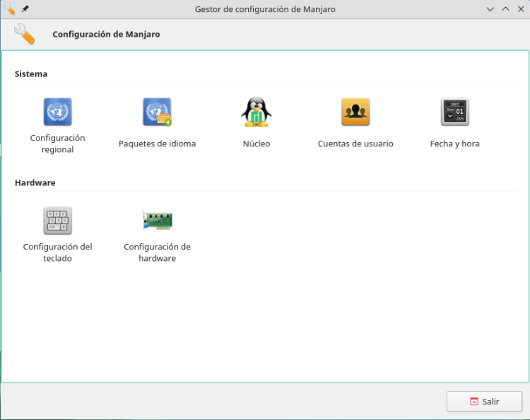Click the large wrench header icon
This screenshot has width=530, height=420.
coord(24,34)
